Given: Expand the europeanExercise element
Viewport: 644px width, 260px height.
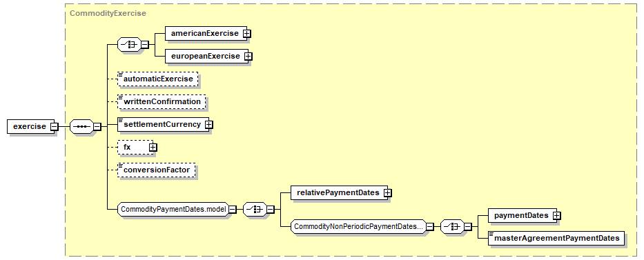Looking at the screenshot, I should [248, 56].
